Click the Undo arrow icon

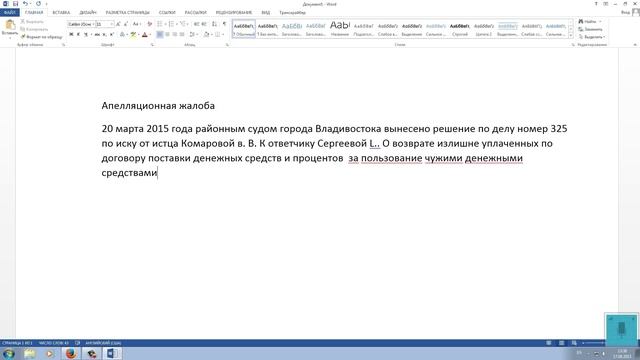click(x=25, y=4)
